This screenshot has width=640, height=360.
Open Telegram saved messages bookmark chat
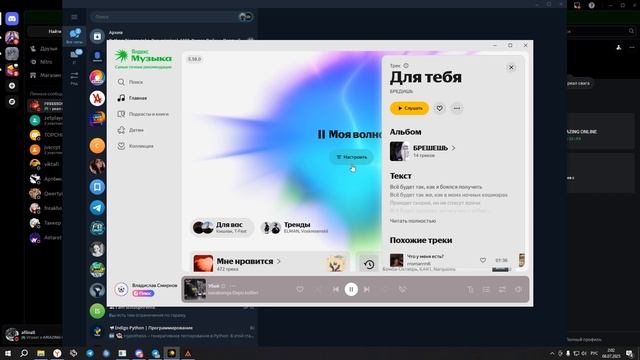tap(97, 187)
